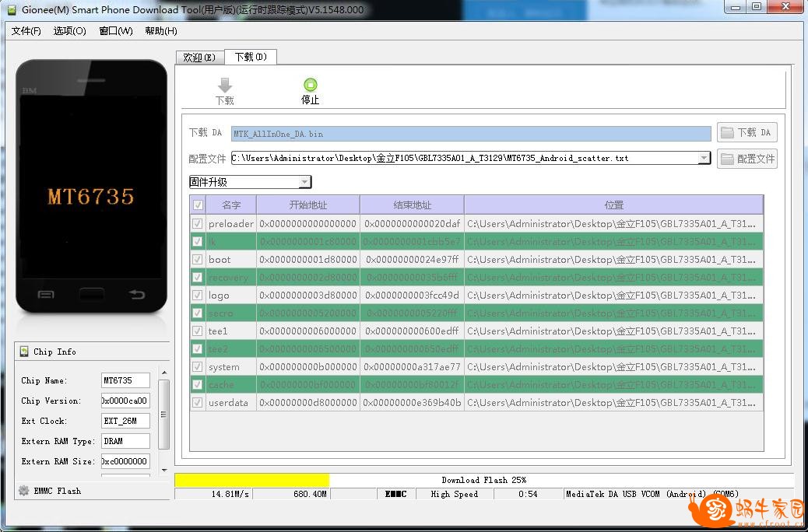Click the Chip Version value field
This screenshot has width=808, height=532.
click(x=125, y=401)
